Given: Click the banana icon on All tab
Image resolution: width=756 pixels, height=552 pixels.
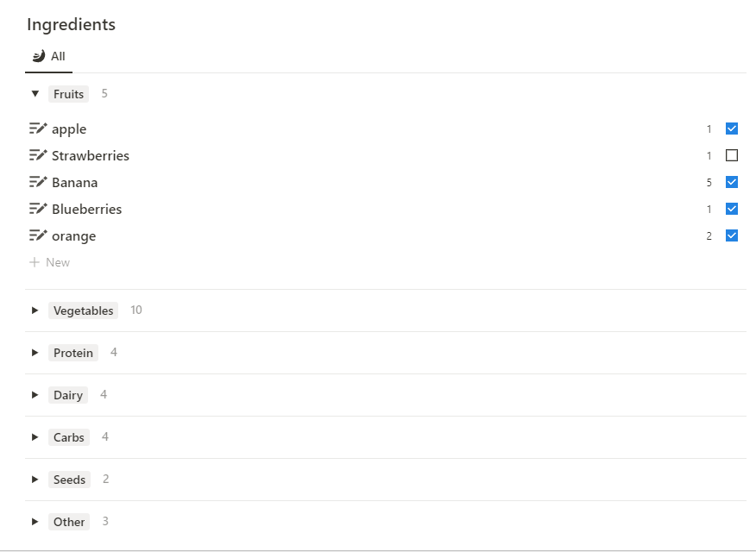Looking at the screenshot, I should (x=38, y=57).
